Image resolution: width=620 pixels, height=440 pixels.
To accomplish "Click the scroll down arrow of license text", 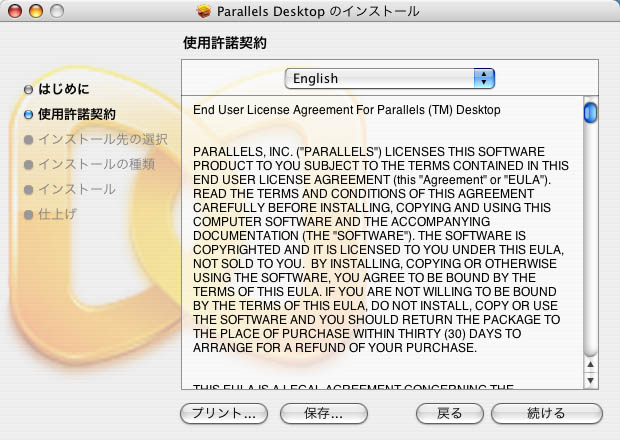I will click(x=590, y=381).
